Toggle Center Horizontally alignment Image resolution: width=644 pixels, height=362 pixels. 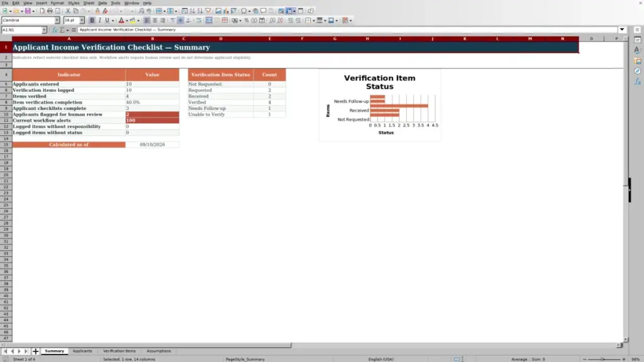coord(155,20)
